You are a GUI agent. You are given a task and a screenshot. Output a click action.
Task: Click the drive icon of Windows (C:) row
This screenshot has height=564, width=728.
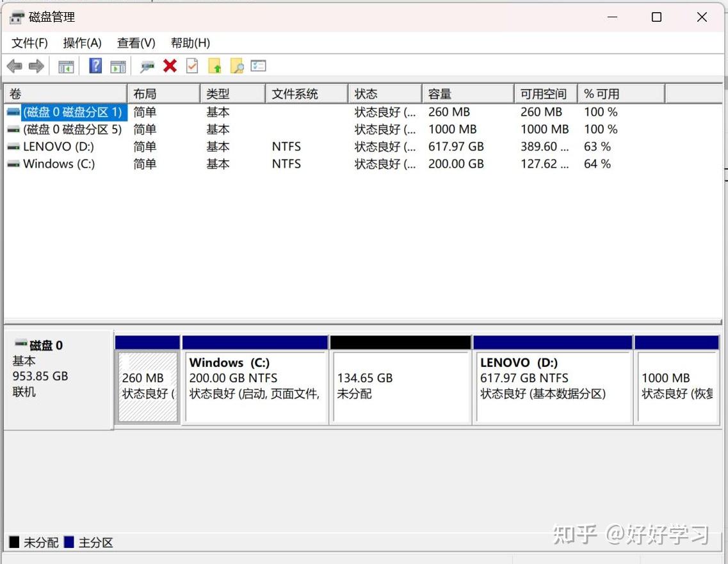click(13, 165)
